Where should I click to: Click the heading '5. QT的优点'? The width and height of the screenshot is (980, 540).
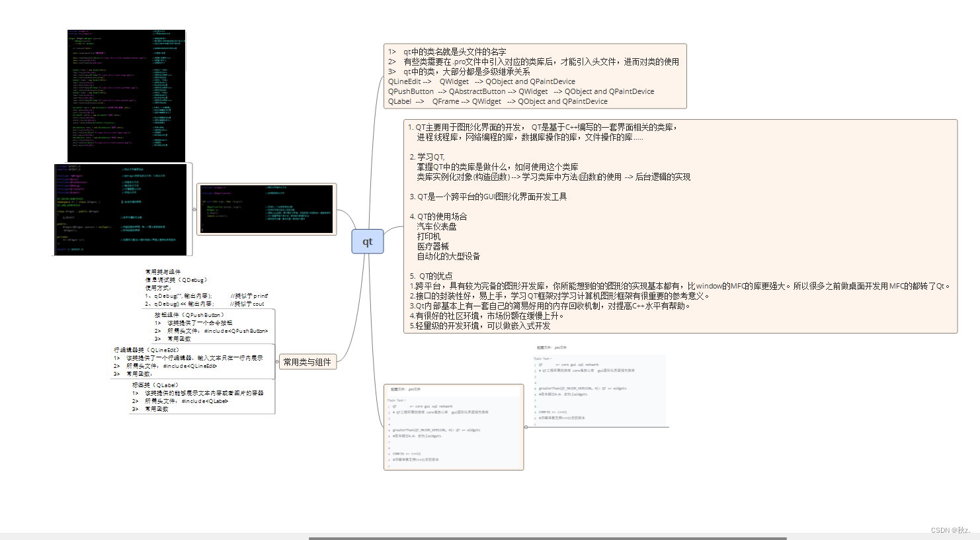click(431, 276)
